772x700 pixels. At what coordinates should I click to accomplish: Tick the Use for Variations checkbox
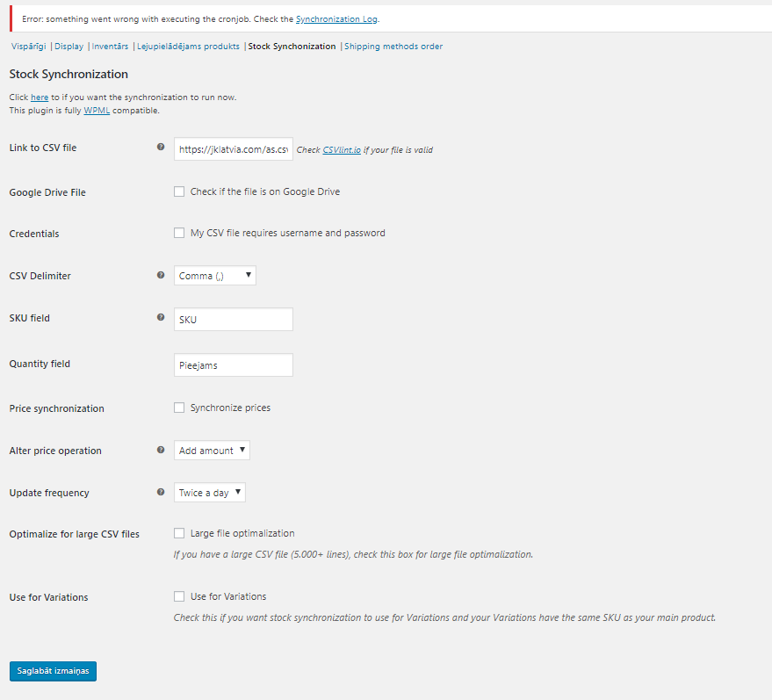pos(179,596)
